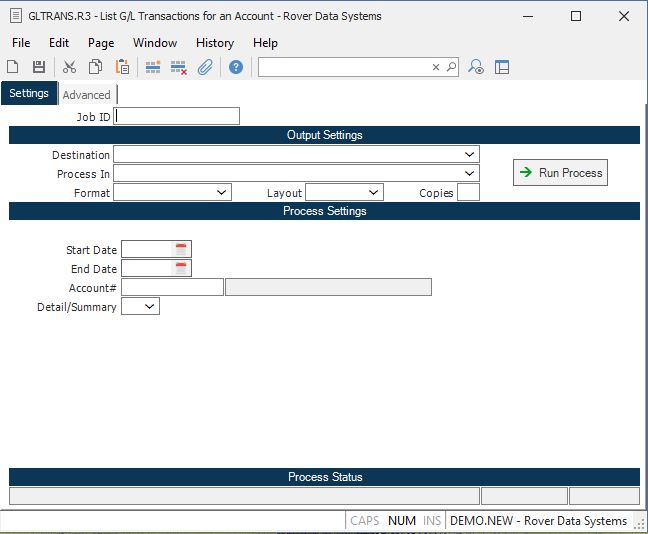Image resolution: width=648 pixels, height=534 pixels.
Task: Expand the Detail/Summary dropdown
Action: tap(150, 307)
